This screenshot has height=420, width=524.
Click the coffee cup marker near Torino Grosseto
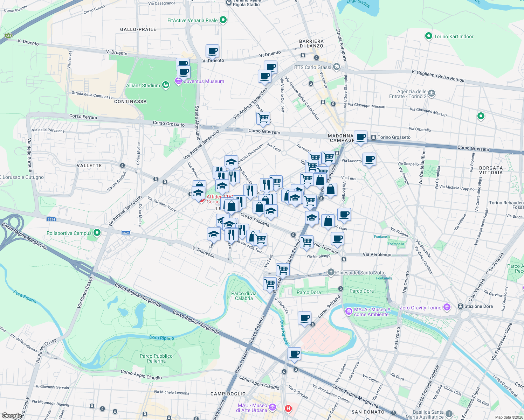360,137
